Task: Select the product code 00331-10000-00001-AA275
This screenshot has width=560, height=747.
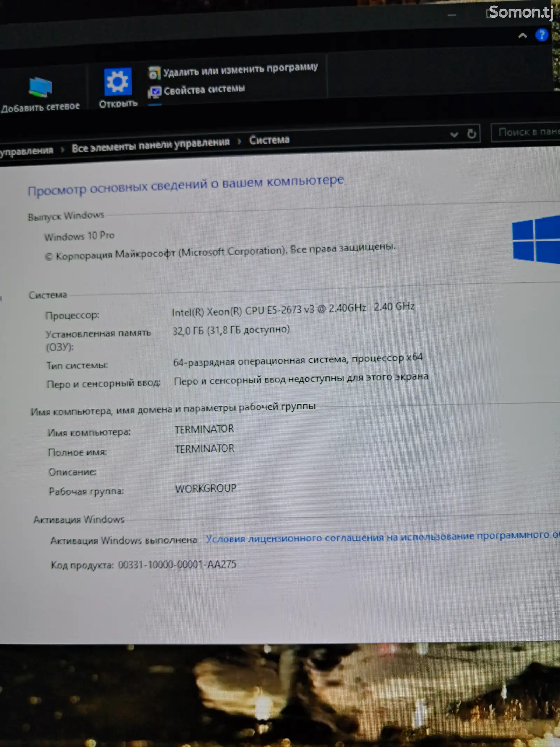Action: click(177, 565)
